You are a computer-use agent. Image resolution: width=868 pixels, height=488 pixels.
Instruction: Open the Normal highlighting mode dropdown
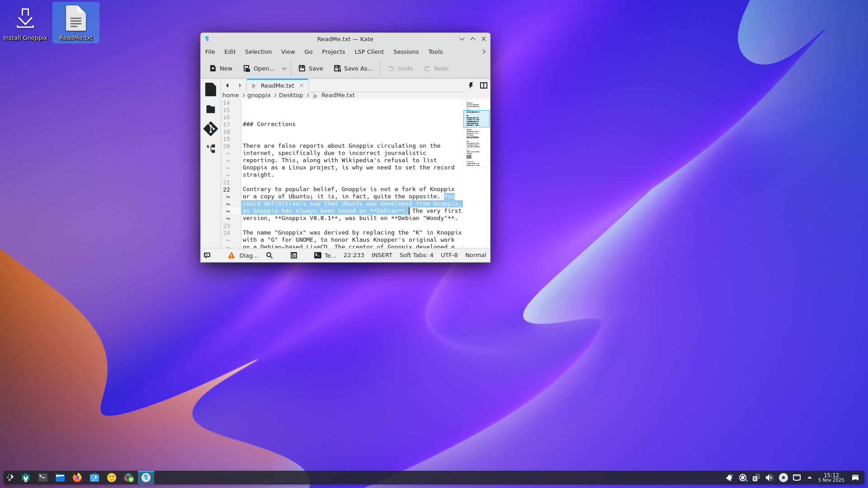click(476, 255)
